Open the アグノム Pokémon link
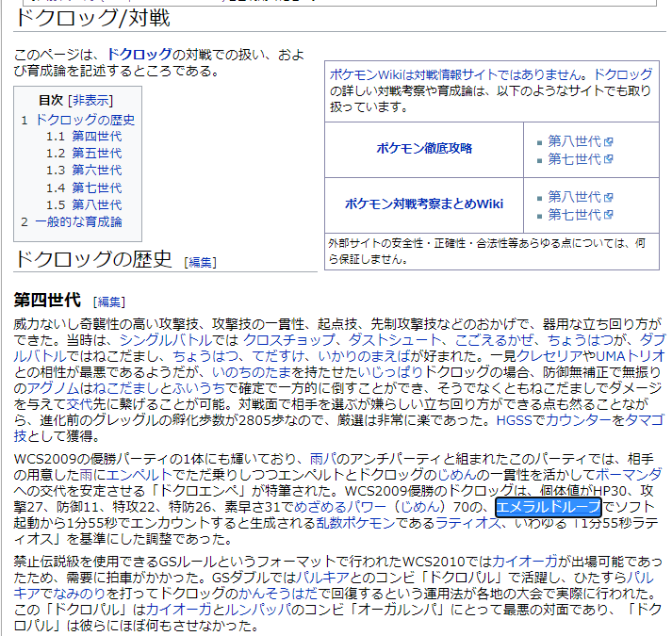Screen dimensions: 672x636 pos(53,388)
